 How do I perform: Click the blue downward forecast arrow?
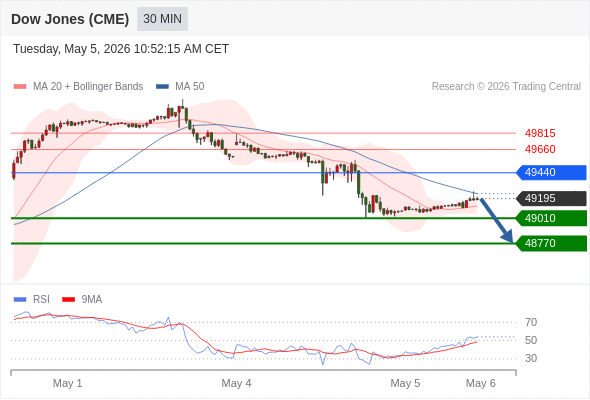click(x=497, y=221)
